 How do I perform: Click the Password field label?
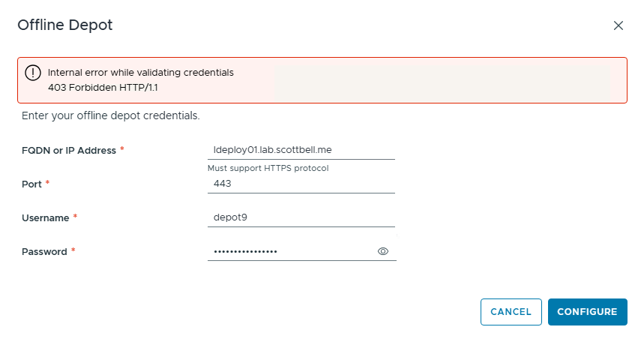[44, 252]
